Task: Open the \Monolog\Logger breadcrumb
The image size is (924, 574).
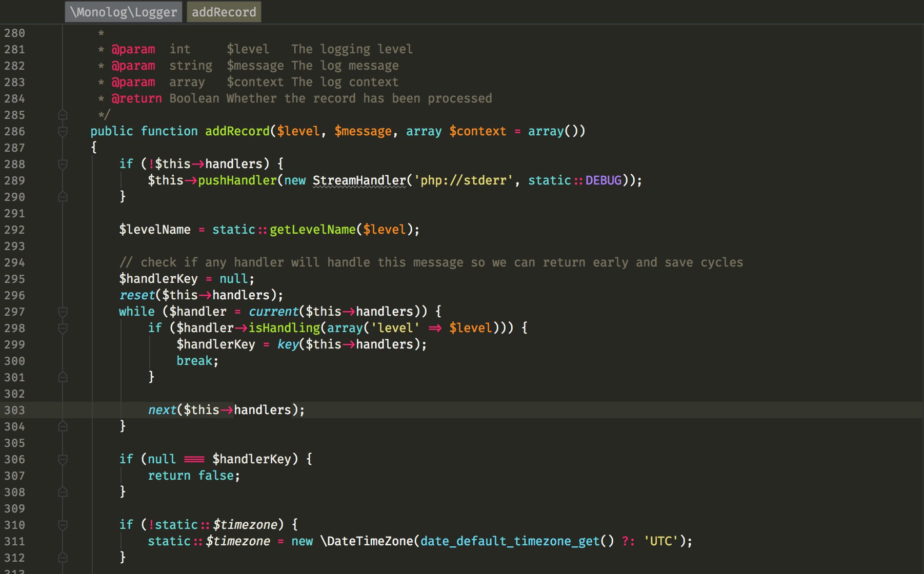Action: point(123,11)
